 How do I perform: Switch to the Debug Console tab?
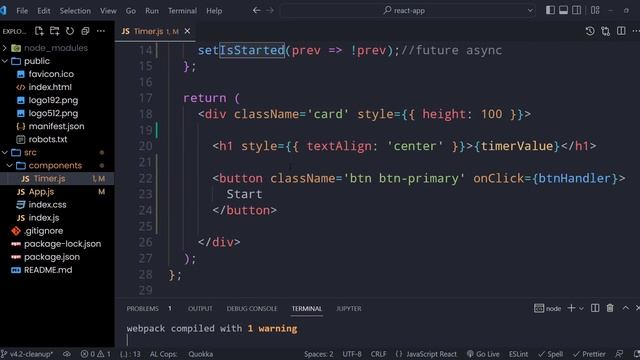[252, 309]
